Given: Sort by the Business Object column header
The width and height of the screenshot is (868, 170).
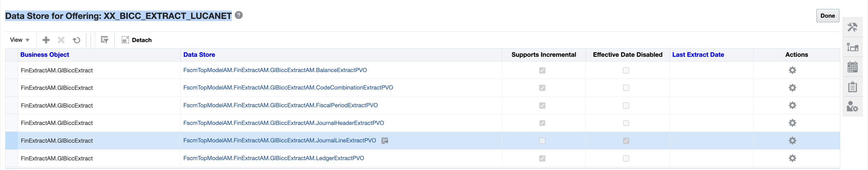Looking at the screenshot, I should tap(45, 55).
